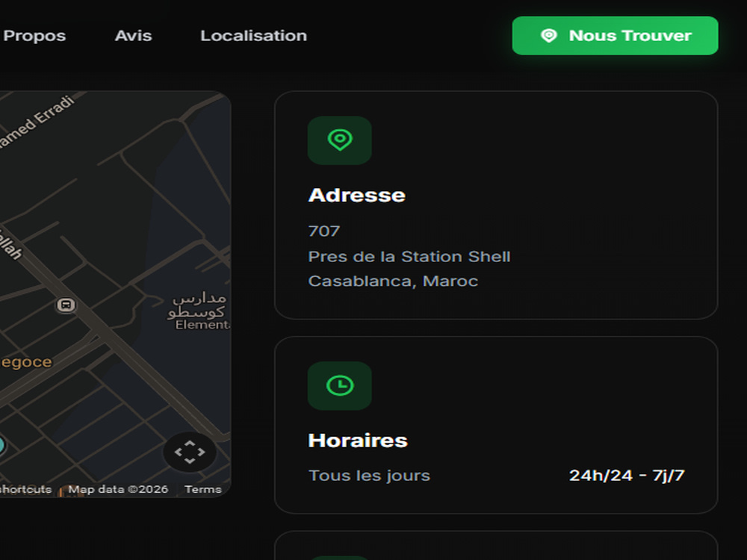Click the clock icon above Horaires
The width and height of the screenshot is (747, 560).
[x=340, y=386]
